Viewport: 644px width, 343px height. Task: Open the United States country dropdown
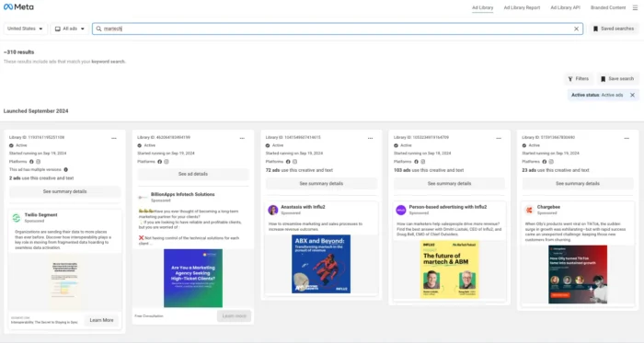pyautogui.click(x=25, y=29)
